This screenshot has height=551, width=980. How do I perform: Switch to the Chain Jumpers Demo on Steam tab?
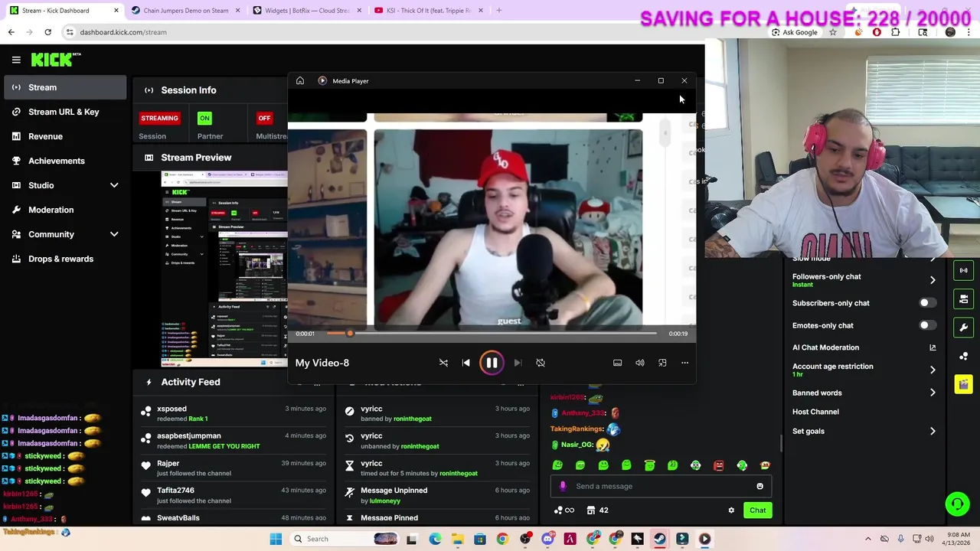(x=185, y=11)
